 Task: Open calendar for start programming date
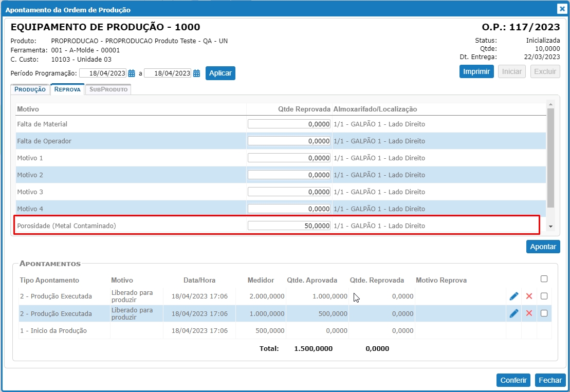132,73
